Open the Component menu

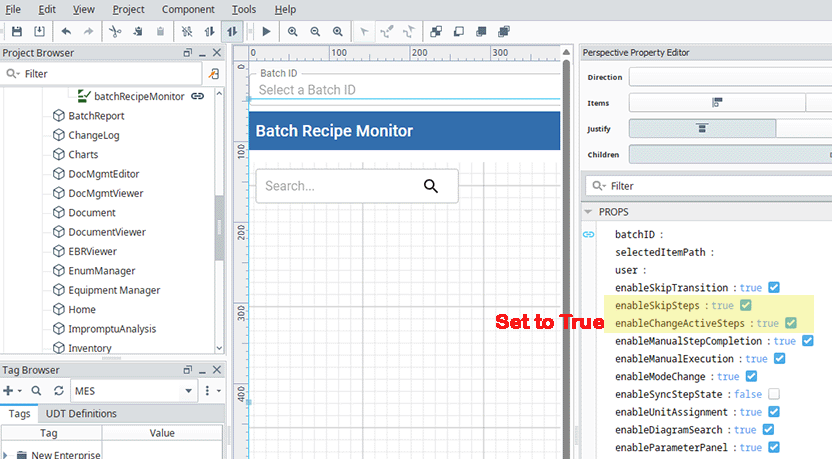(188, 9)
